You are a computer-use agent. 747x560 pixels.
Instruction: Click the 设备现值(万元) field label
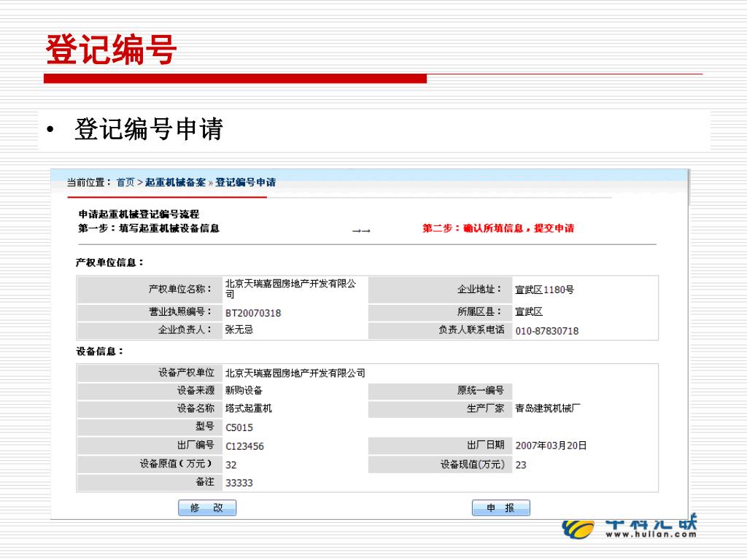[x=472, y=464]
